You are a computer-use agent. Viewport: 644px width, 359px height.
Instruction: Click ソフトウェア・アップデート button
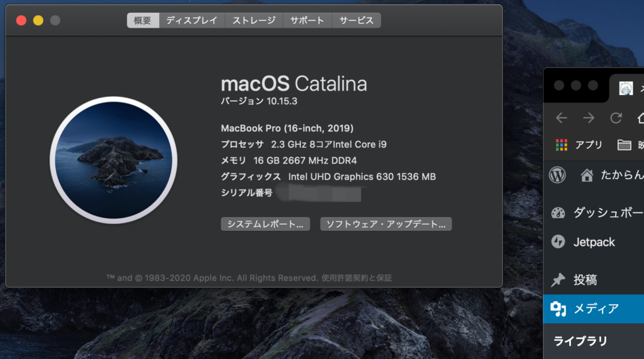pyautogui.click(x=386, y=224)
